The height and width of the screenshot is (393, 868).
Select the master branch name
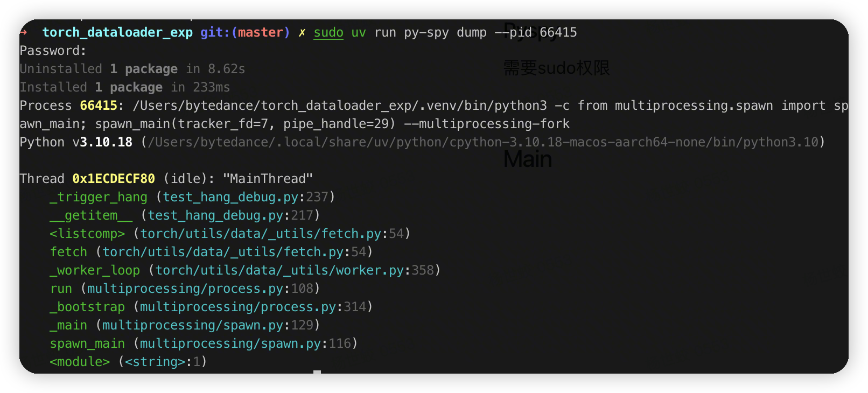pos(261,33)
